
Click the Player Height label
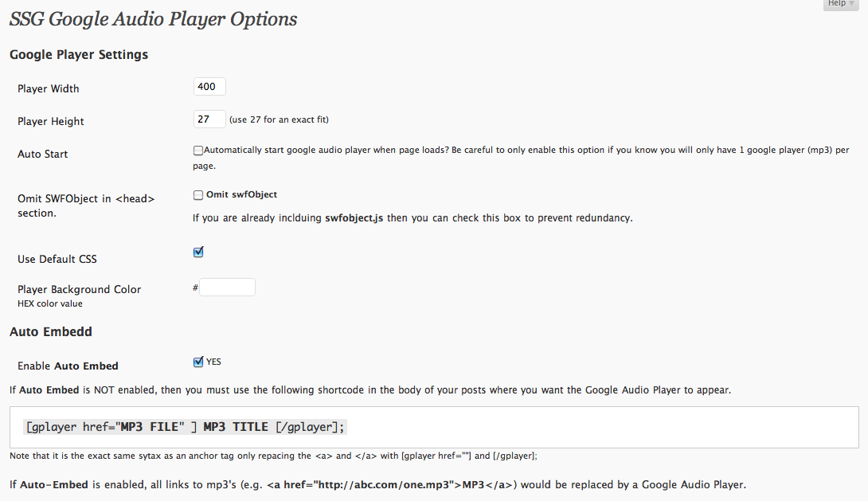pos(50,121)
